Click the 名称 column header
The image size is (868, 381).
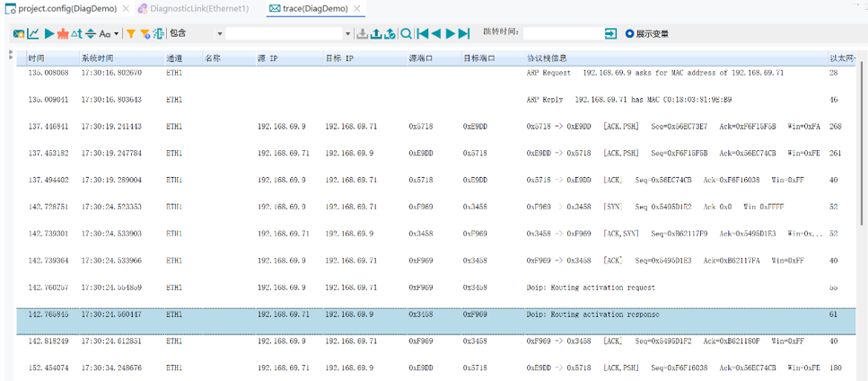pos(227,58)
